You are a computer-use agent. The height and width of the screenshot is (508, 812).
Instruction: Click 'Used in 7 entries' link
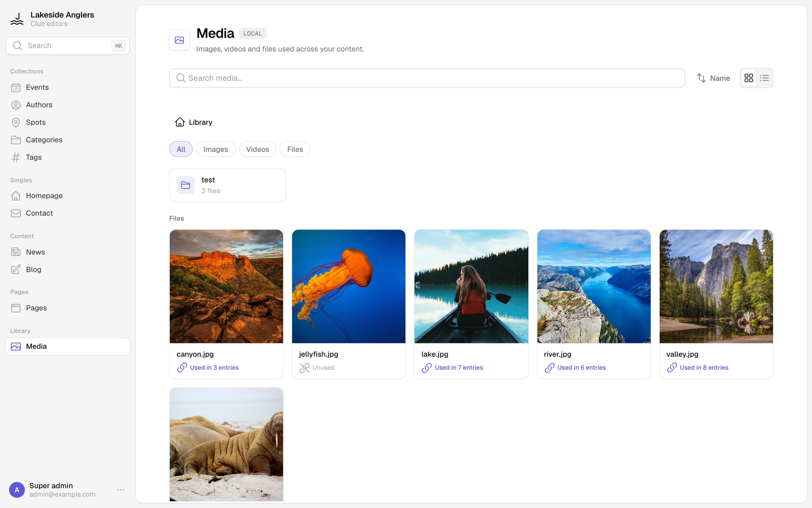click(x=452, y=367)
